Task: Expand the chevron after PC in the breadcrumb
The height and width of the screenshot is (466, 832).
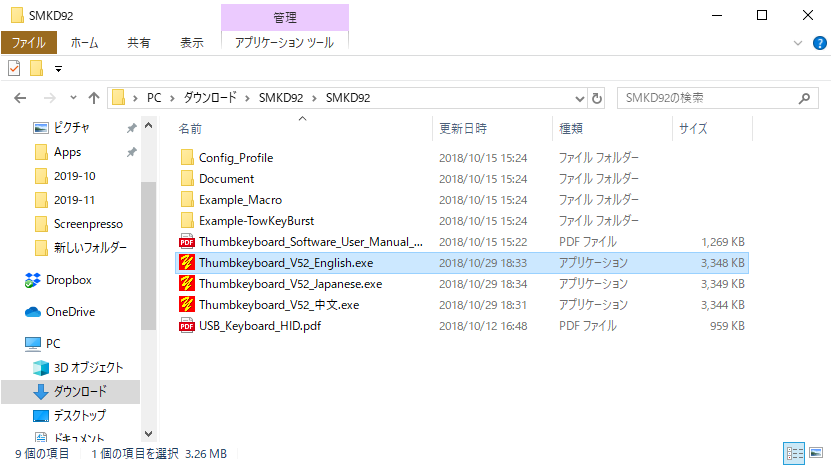Action: (172, 98)
